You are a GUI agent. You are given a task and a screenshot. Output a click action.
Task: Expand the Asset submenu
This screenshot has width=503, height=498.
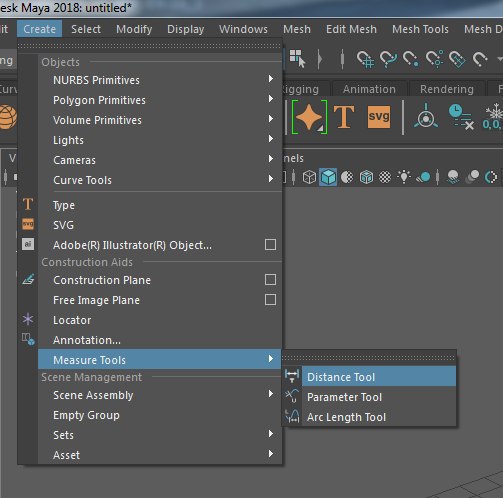160,455
